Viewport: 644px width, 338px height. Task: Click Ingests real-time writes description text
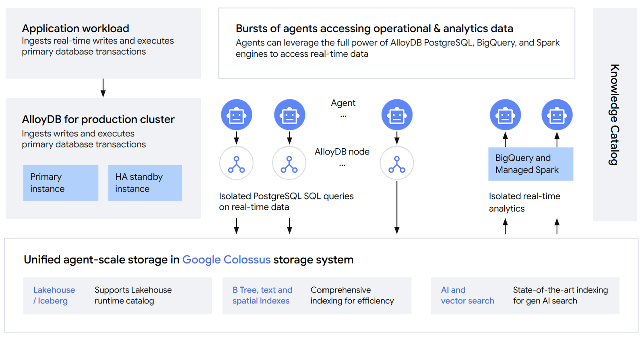98,46
